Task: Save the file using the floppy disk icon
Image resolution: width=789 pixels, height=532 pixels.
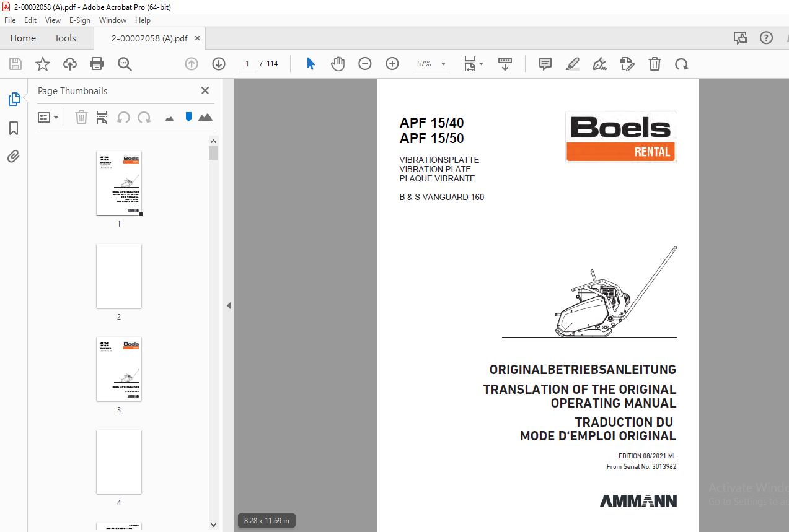Action: click(15, 64)
